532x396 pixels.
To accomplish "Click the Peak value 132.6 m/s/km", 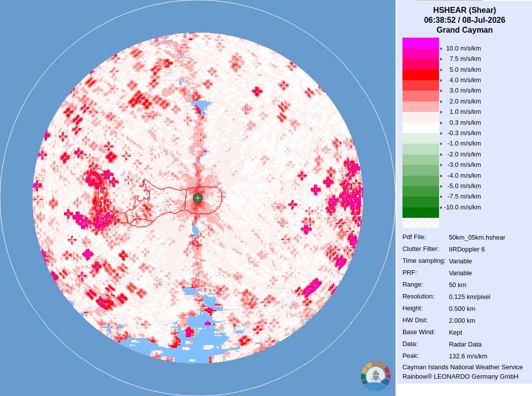I will coord(468,356).
